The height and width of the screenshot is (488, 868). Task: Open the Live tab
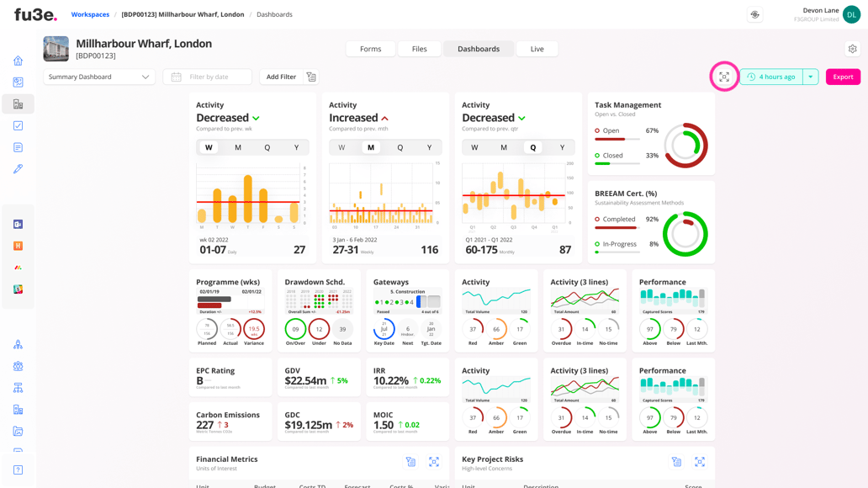pos(537,49)
